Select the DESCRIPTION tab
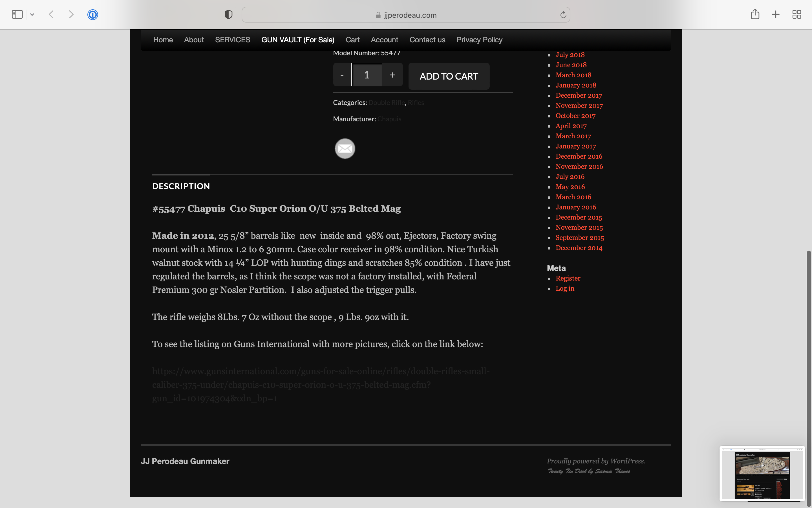Viewport: 812px width, 508px height. point(181,186)
